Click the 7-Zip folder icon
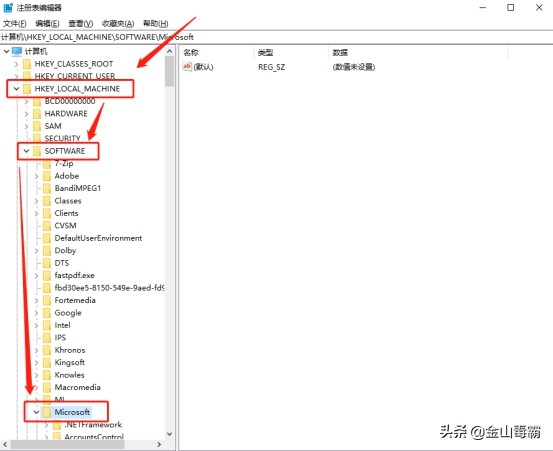This screenshot has height=451, width=553. click(x=47, y=164)
